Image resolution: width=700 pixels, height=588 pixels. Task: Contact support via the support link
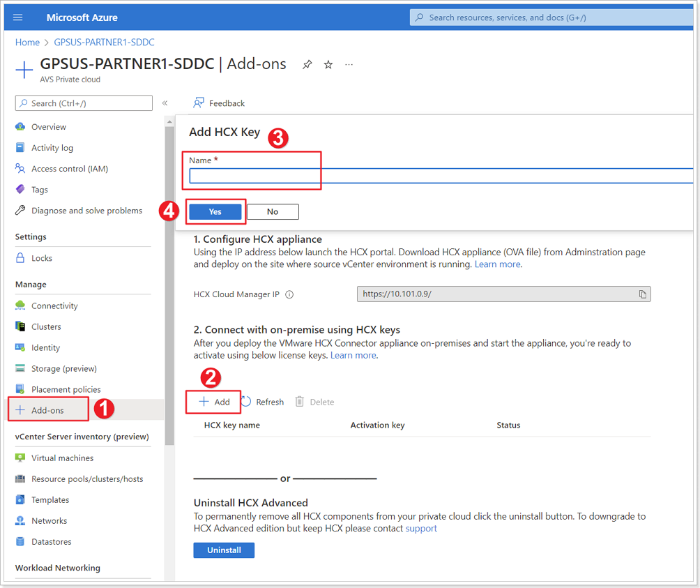click(x=423, y=528)
